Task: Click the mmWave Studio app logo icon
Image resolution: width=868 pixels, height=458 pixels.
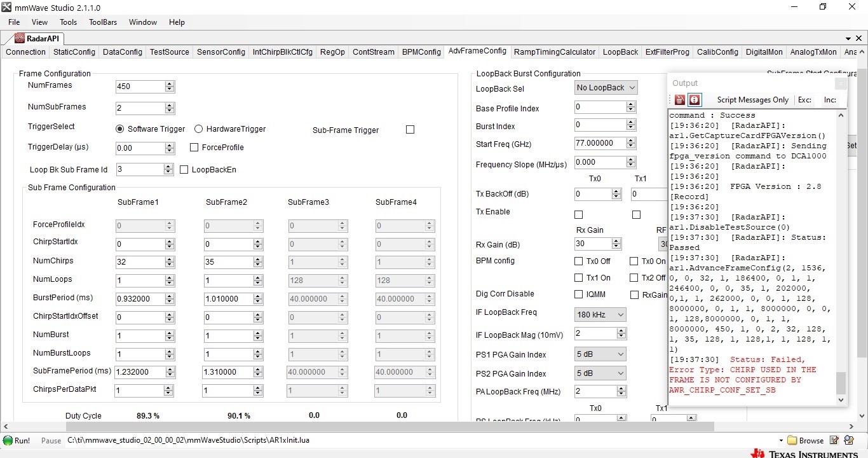Action: tap(6, 7)
